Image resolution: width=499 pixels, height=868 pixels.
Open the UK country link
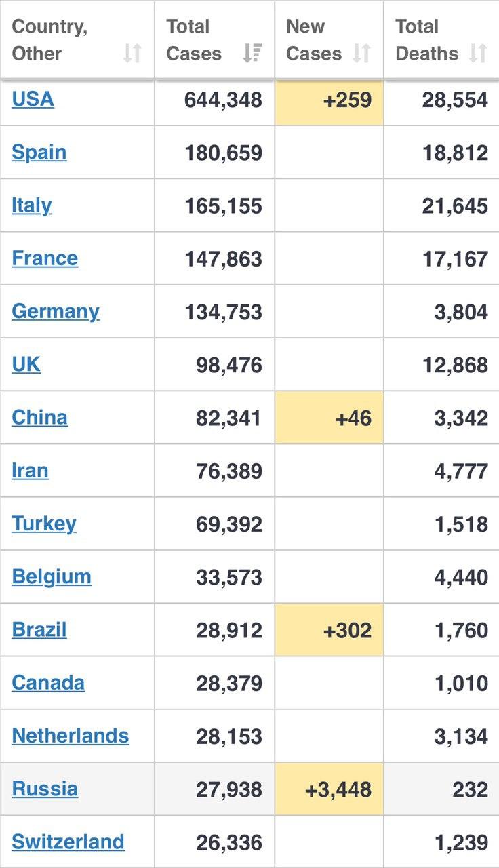point(26,364)
